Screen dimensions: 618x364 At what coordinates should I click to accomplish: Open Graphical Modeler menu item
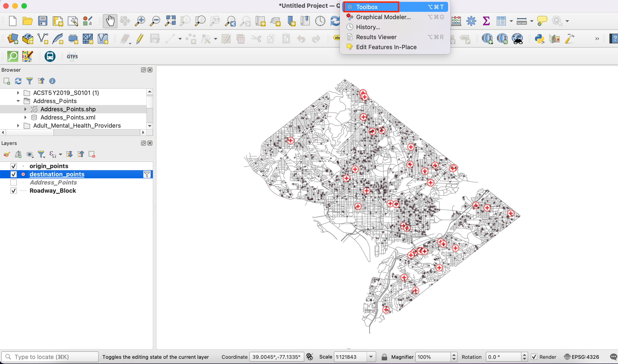(383, 17)
